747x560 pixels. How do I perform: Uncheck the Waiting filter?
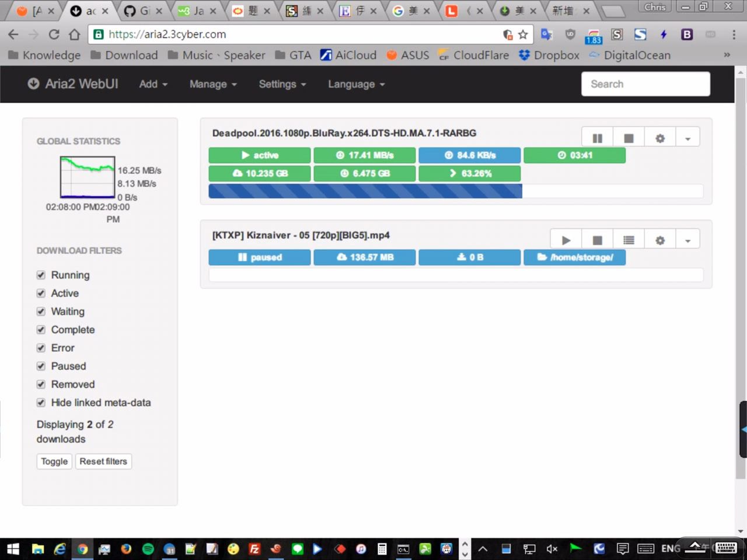coord(41,311)
